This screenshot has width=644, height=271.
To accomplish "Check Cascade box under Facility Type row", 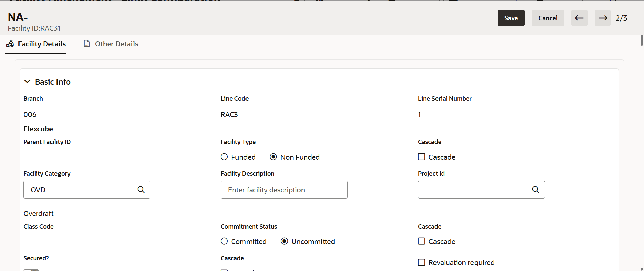I will tap(421, 157).
